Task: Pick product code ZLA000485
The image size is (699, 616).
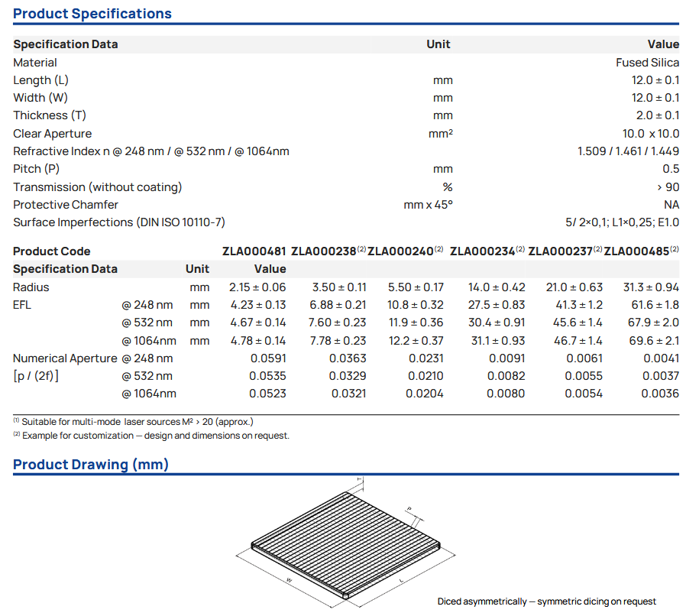Action: (637, 251)
